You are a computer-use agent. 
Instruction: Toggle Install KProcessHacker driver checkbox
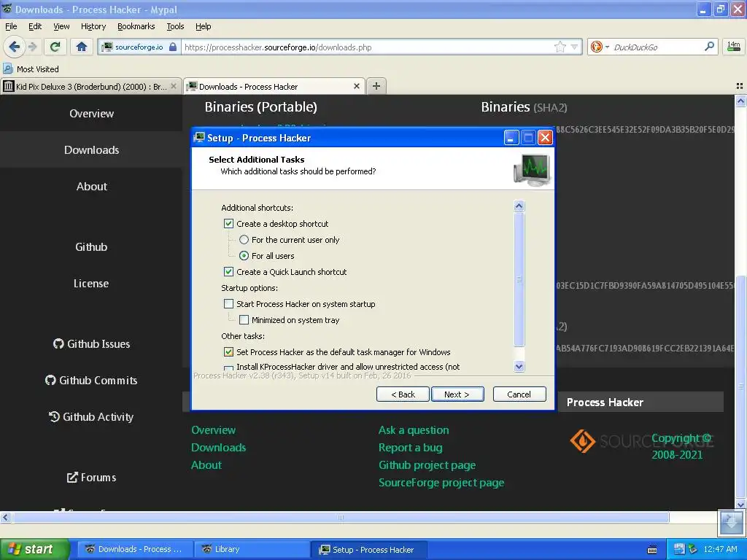coord(228,368)
